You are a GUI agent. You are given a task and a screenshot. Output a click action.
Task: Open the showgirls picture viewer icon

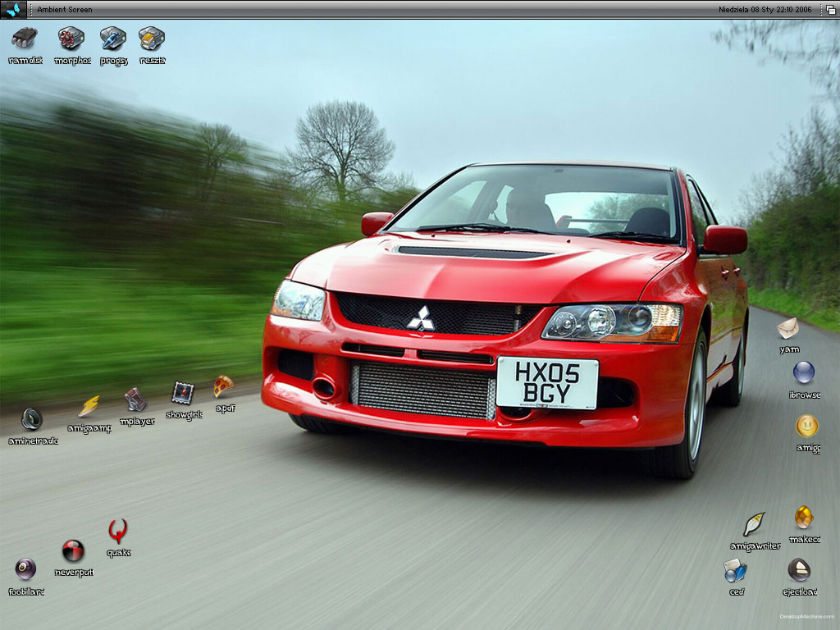183,393
